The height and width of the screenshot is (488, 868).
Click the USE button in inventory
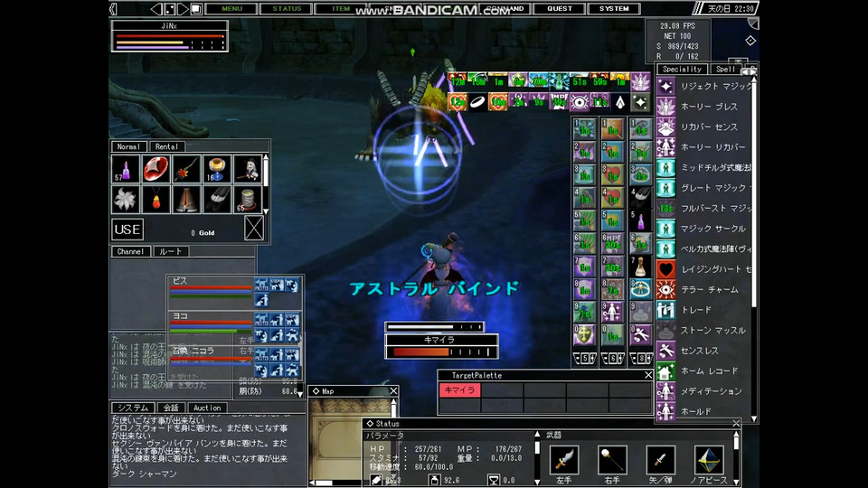click(127, 229)
